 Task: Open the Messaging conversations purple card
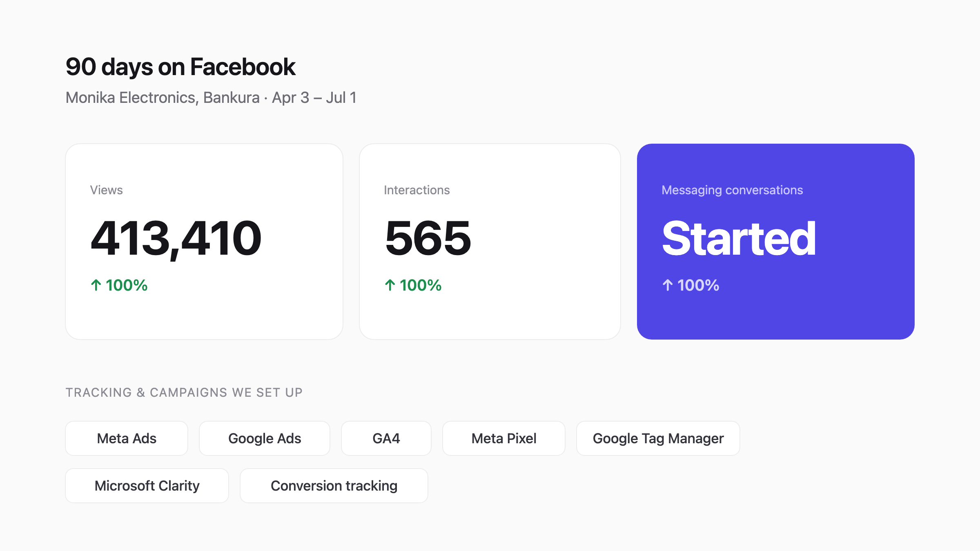(776, 242)
